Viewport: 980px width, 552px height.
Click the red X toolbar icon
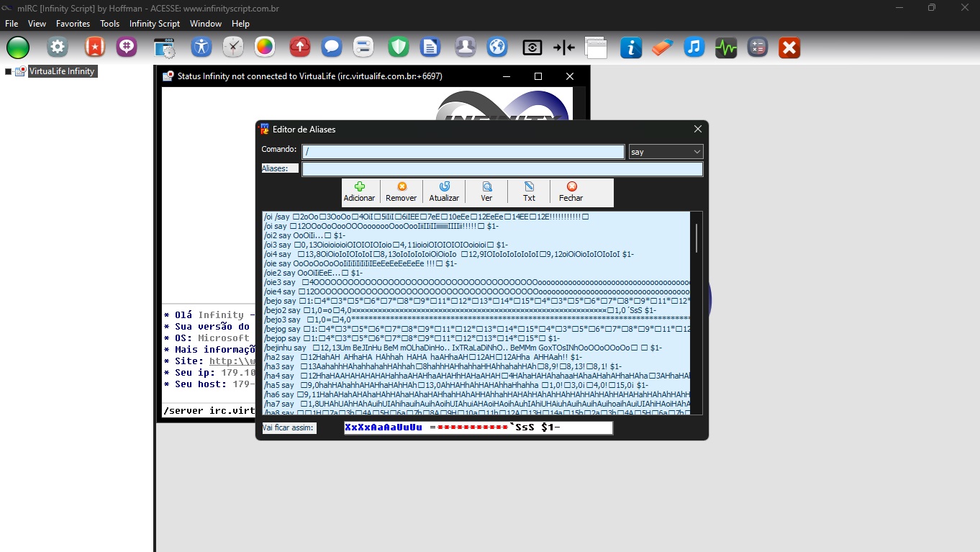[789, 47]
